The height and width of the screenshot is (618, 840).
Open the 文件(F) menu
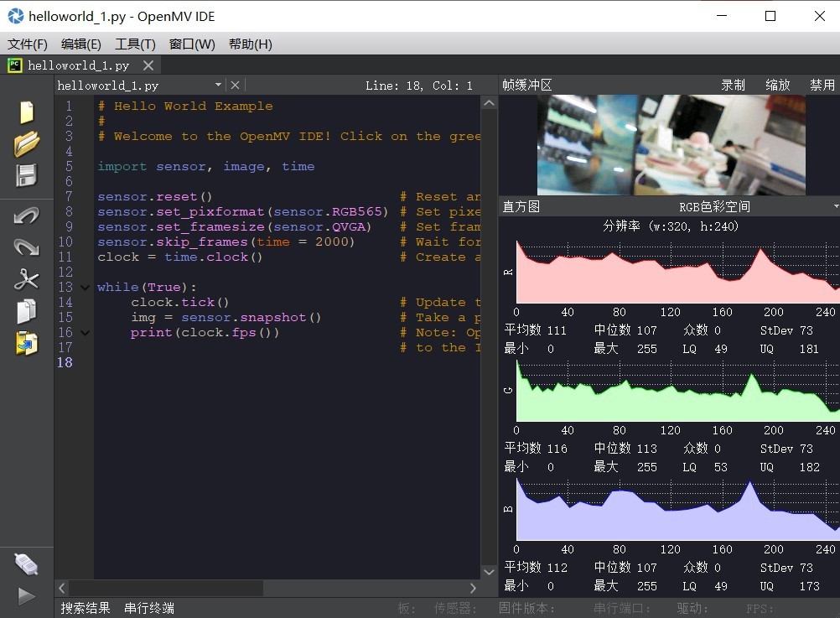pyautogui.click(x=28, y=44)
